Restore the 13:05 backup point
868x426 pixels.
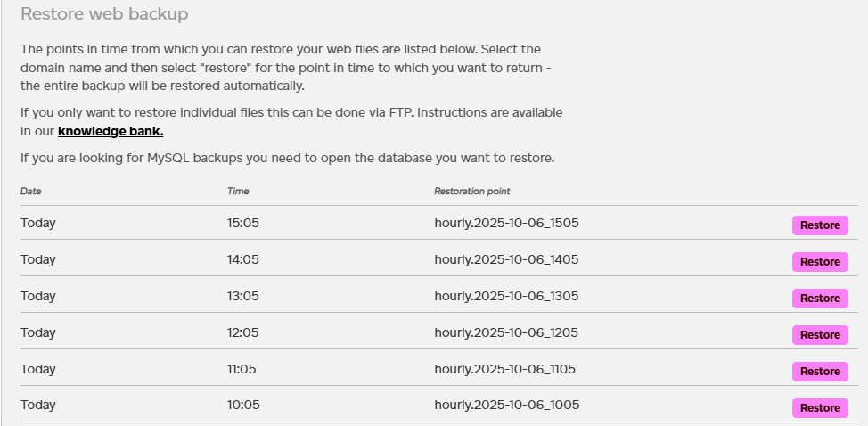point(820,299)
